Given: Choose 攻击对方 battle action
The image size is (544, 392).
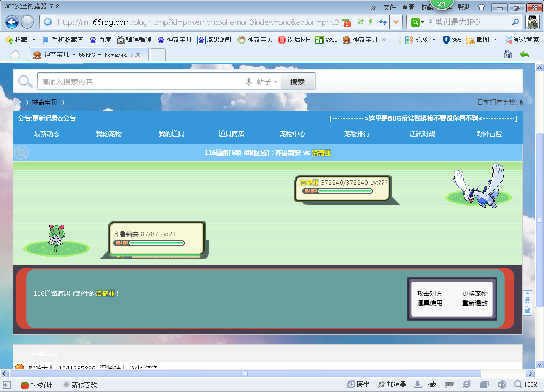Looking at the screenshot, I should 429,294.
